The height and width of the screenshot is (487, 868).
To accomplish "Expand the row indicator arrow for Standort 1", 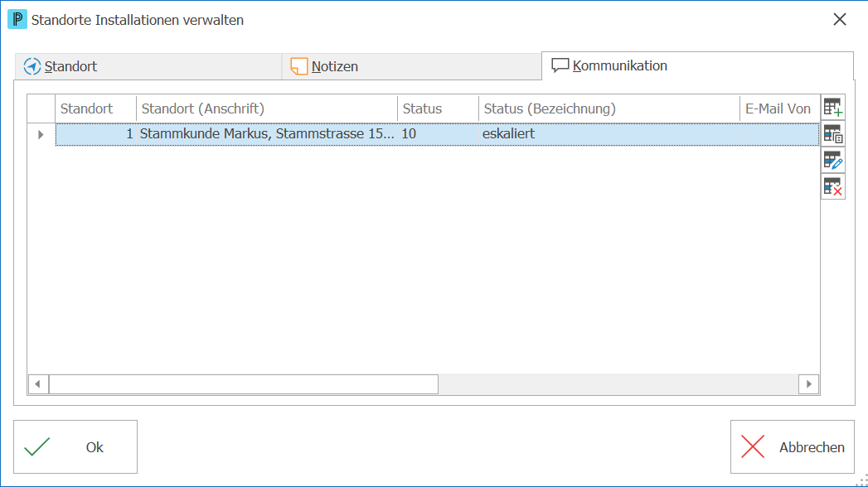I will 41,134.
